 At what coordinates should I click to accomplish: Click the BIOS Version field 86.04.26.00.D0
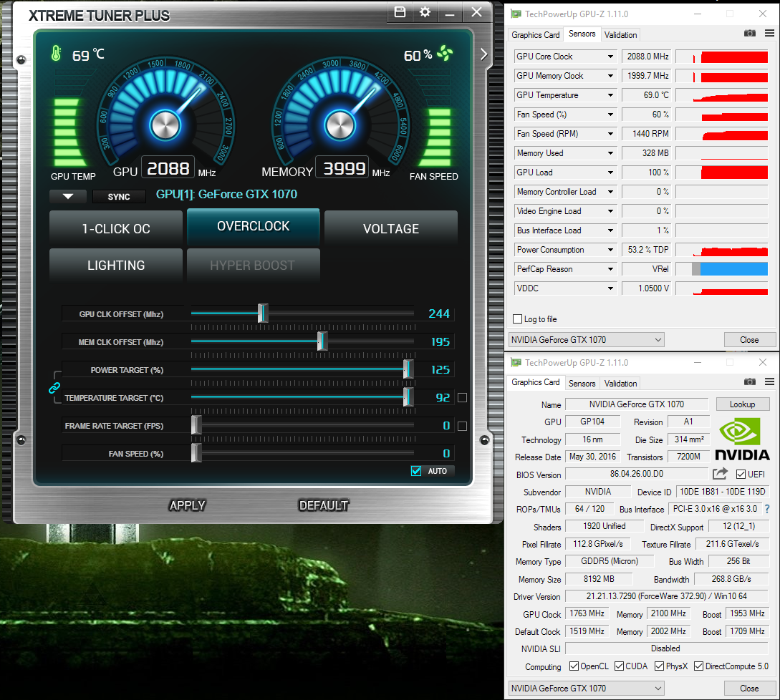point(637,474)
